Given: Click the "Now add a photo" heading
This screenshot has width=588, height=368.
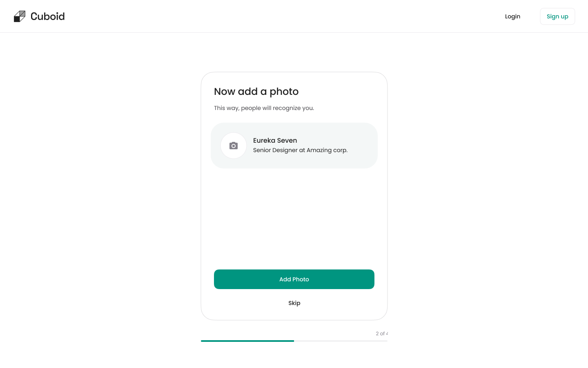Looking at the screenshot, I should [x=256, y=92].
